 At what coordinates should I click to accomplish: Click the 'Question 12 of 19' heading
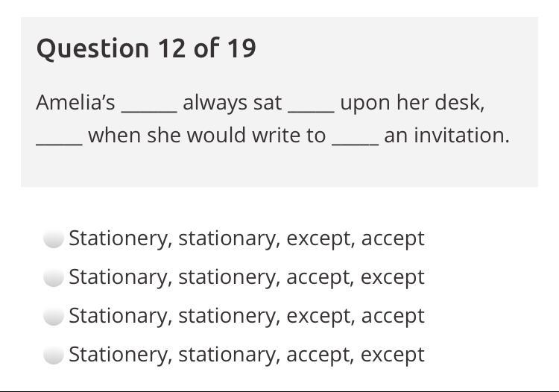146,48
